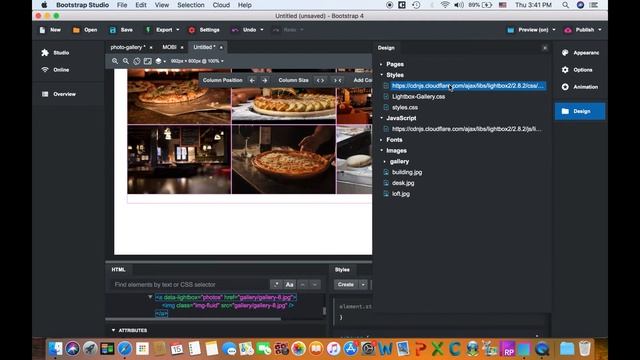Open the Appearance panel
Screen dimensions: 640x360
coord(580,53)
